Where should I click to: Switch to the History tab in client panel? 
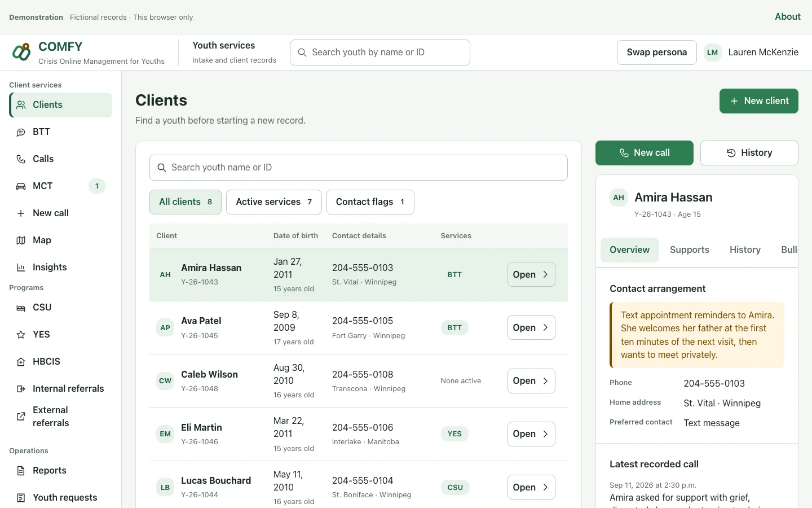click(745, 250)
